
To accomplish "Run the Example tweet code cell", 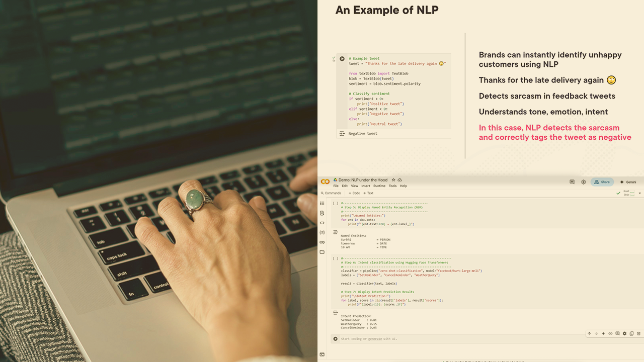I will coord(342,59).
